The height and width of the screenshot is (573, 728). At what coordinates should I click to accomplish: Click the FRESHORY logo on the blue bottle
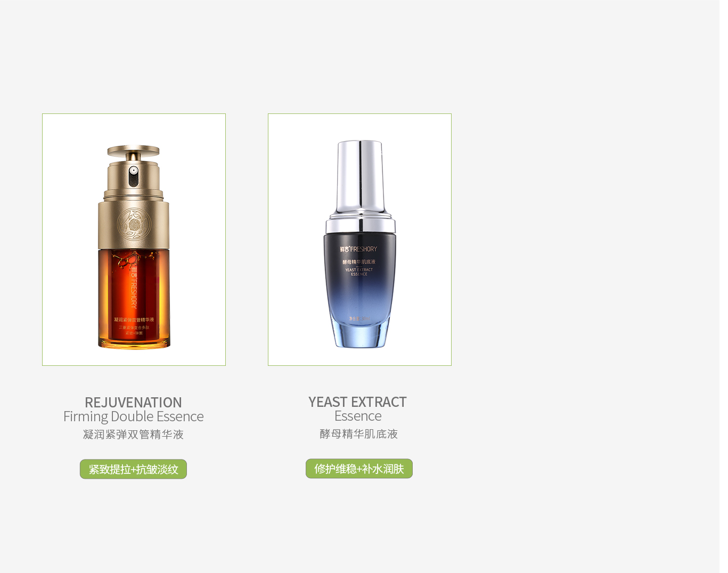[x=358, y=249]
